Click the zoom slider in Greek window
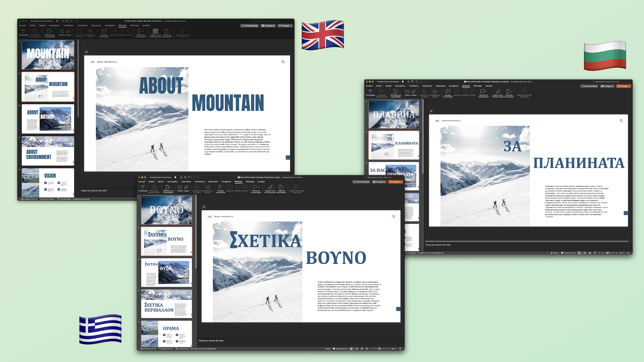Image resolution: width=644 pixels, height=362 pixels. coord(380,349)
